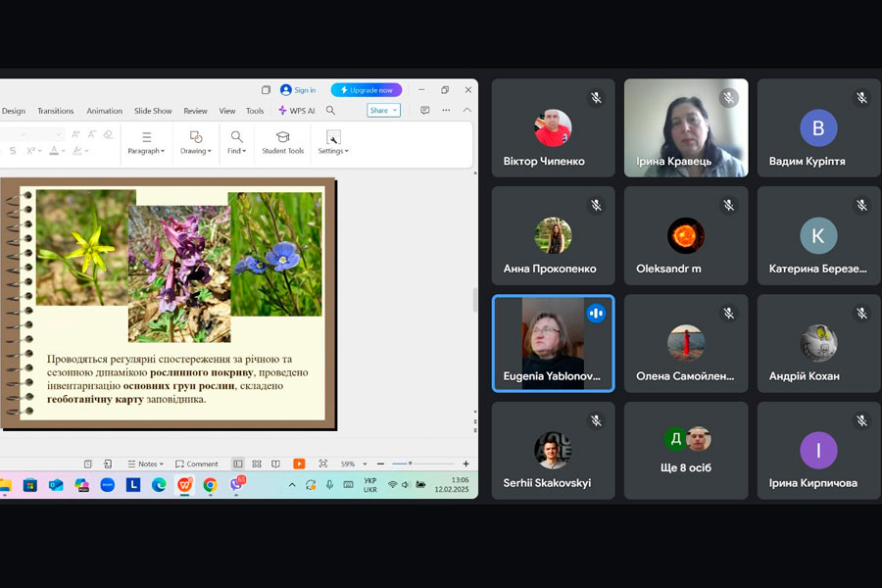Click the Sign in link
This screenshot has width=882, height=588.
(x=298, y=90)
